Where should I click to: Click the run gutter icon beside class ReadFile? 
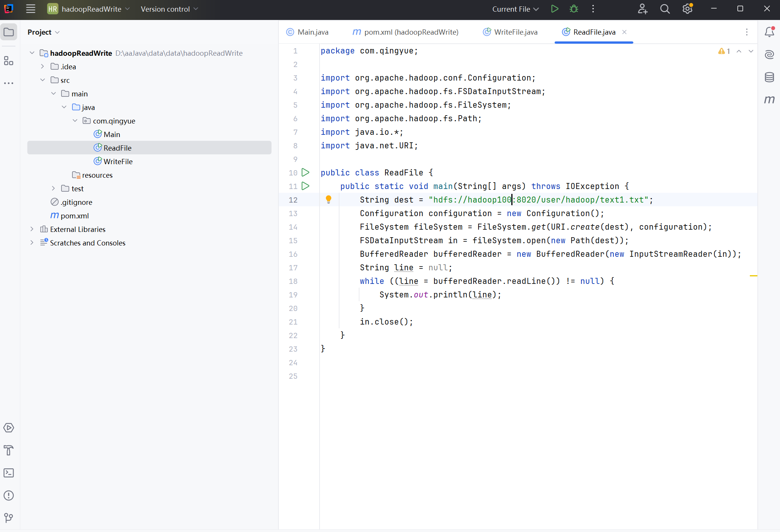click(x=306, y=172)
